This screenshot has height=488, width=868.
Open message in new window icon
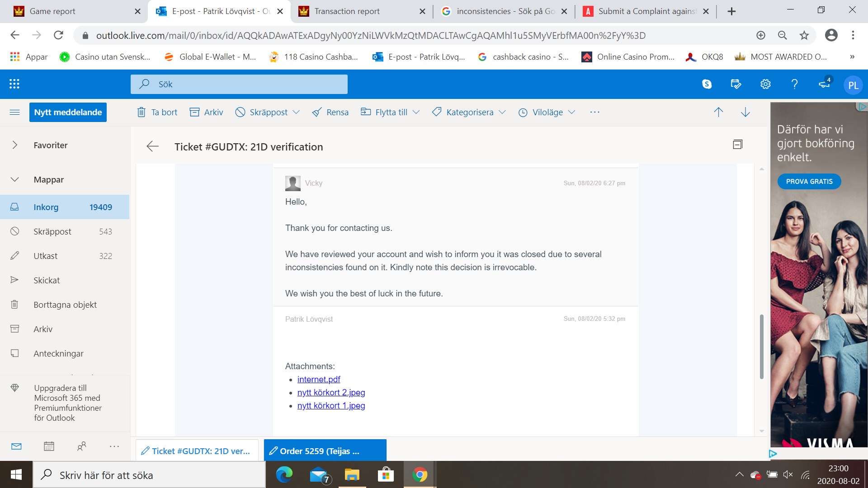738,145
